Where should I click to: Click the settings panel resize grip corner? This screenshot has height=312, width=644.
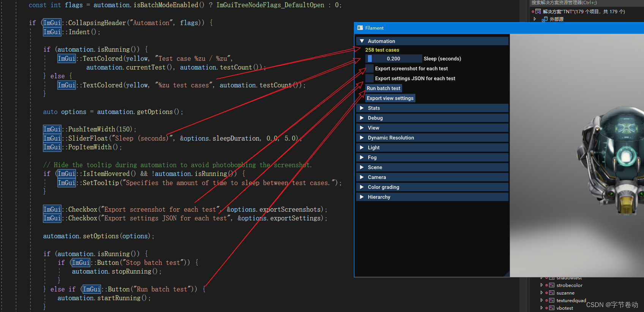click(507, 274)
